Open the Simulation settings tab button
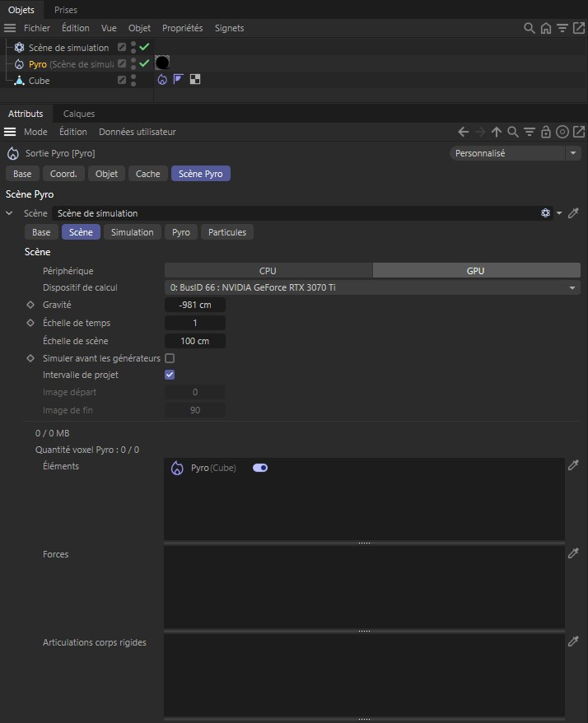 pyautogui.click(x=133, y=232)
